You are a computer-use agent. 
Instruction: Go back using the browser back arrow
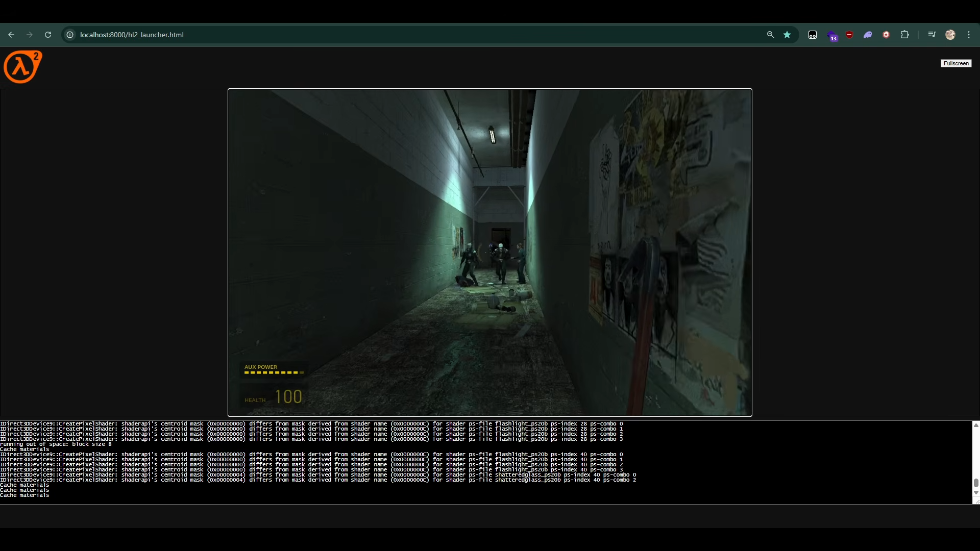pos(11,35)
